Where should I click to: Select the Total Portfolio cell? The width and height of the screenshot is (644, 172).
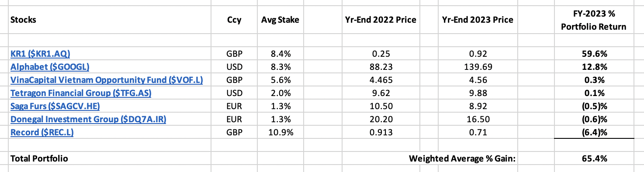coord(39,158)
